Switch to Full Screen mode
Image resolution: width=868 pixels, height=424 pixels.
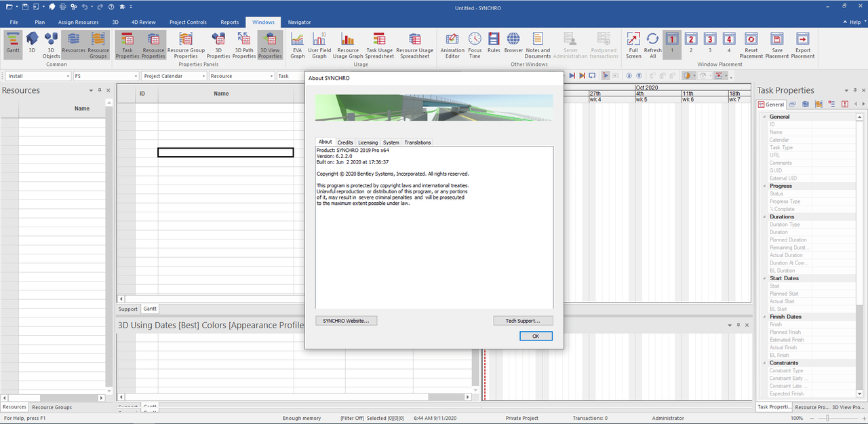click(x=633, y=45)
